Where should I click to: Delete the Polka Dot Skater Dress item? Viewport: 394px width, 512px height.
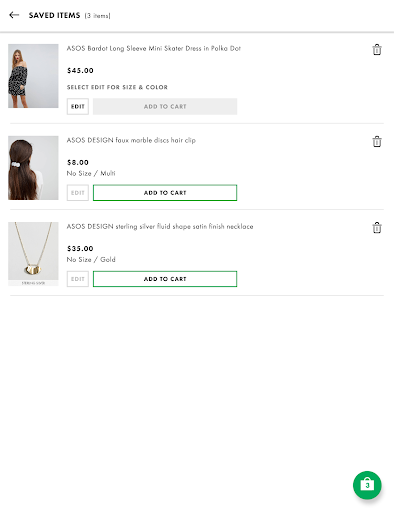377,50
